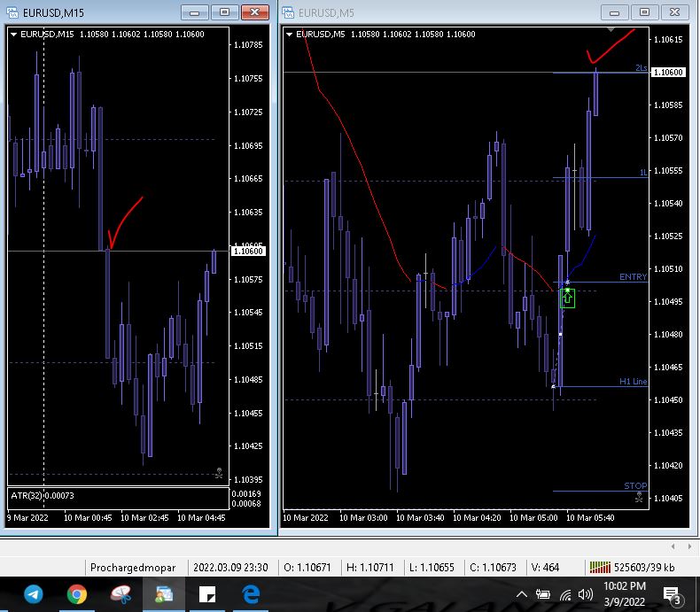
Task: Close the EURUSD,M15 chart window
Action: point(255,12)
